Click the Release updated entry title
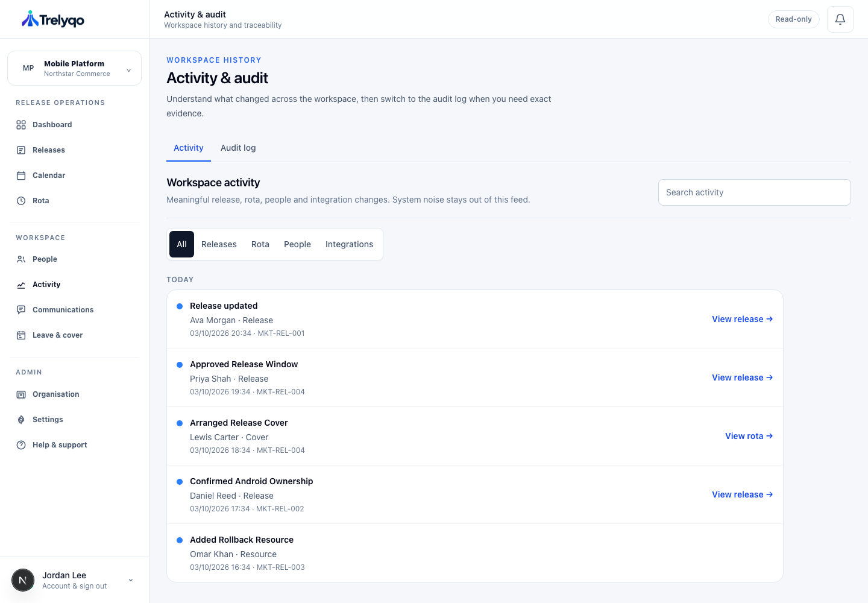 224,306
